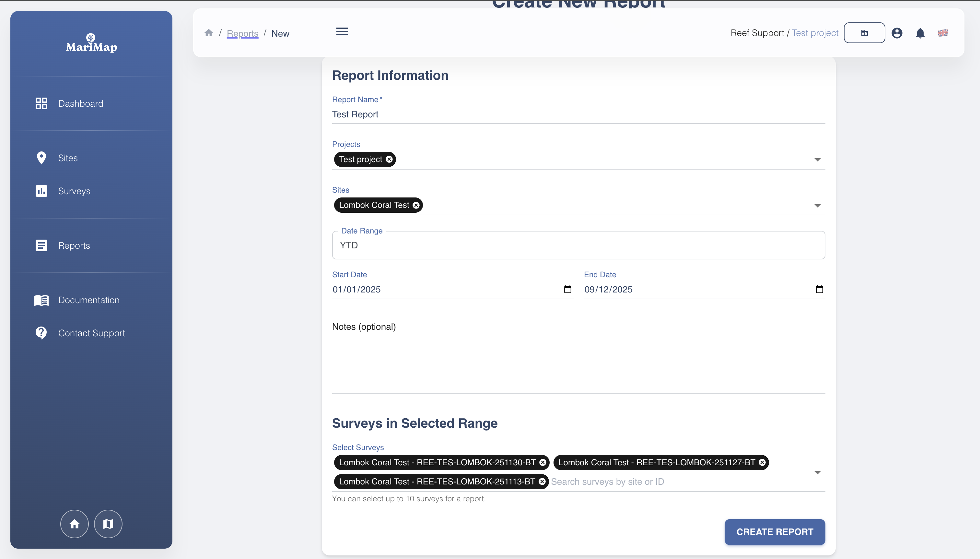Switch language using the UK flag
The image size is (980, 559).
(x=944, y=33)
